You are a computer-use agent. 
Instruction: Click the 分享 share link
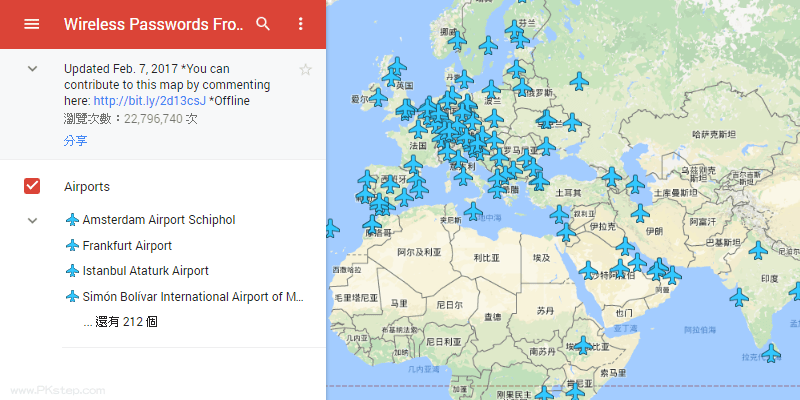pyautogui.click(x=76, y=141)
